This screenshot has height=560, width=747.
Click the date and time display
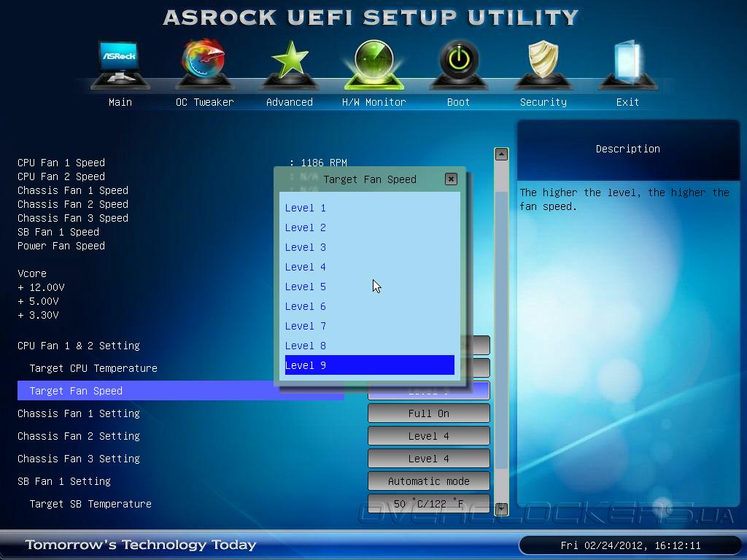click(630, 545)
